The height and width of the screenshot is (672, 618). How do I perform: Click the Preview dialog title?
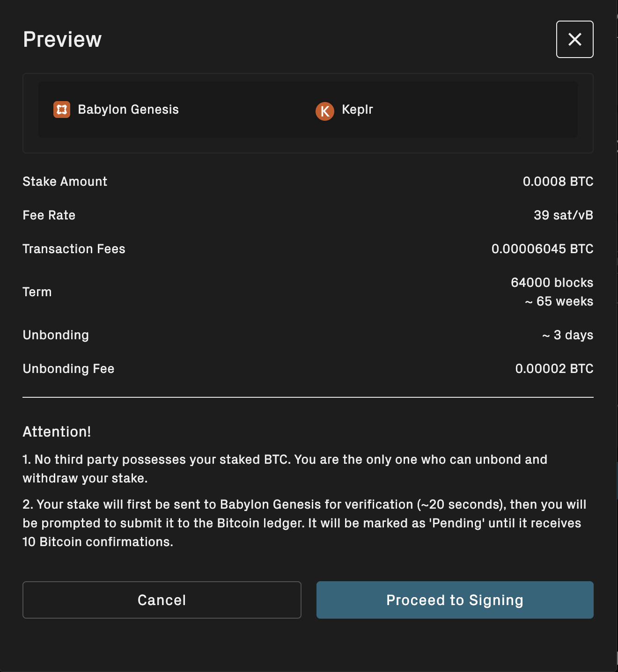(x=62, y=39)
